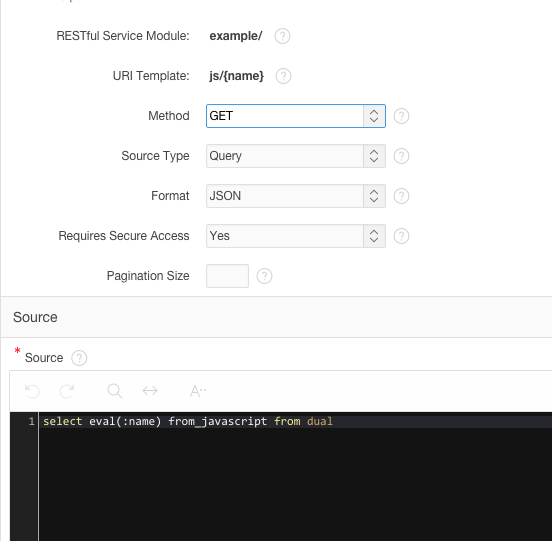This screenshot has height=541, width=552.
Task: Open the find magnifier in editor toolbar
Action: pos(115,391)
